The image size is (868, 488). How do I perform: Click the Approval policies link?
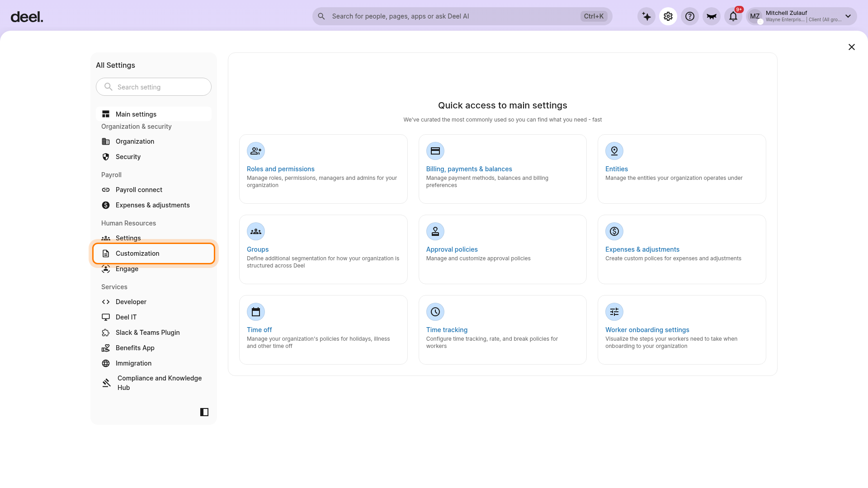click(x=452, y=249)
